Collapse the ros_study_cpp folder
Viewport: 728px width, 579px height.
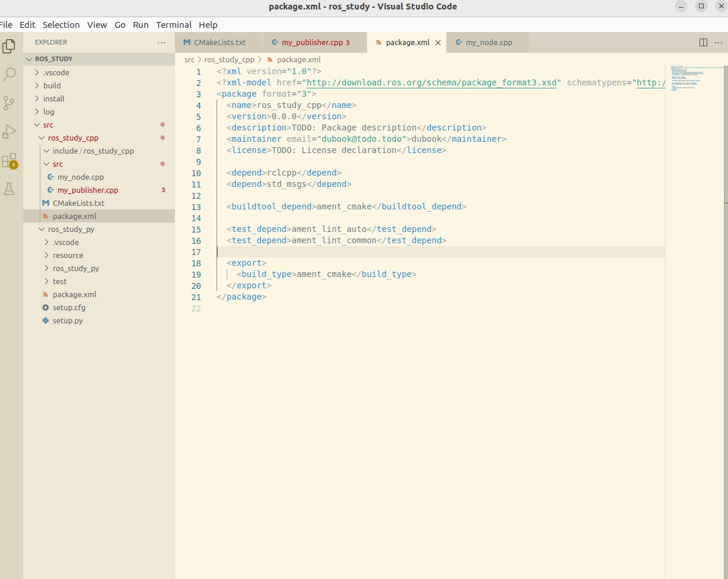[x=99, y=138]
